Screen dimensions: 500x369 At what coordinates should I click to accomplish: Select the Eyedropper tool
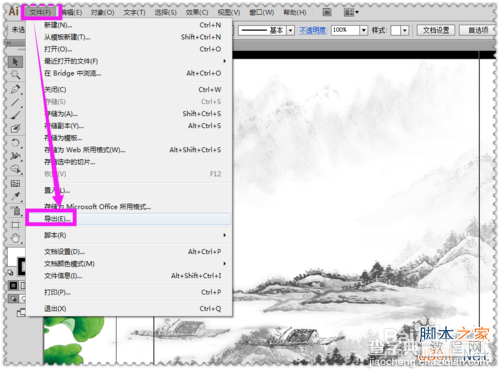(15, 197)
